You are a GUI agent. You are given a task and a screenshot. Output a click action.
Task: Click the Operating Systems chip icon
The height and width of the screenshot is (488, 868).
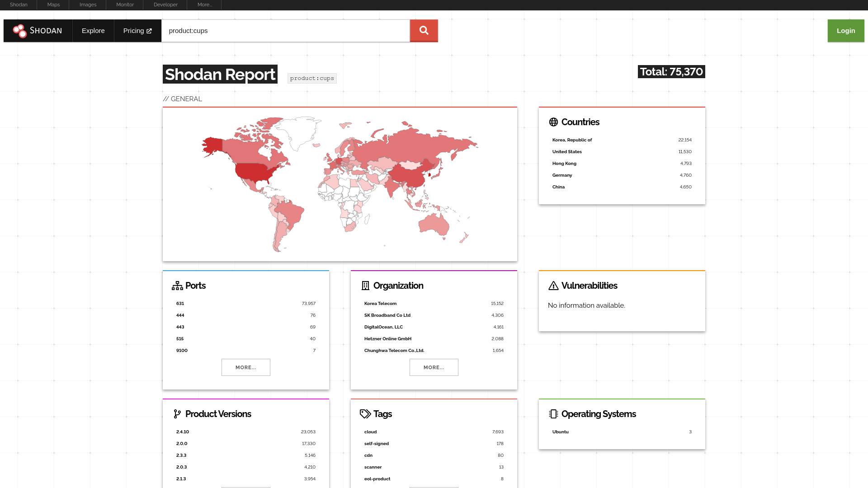coord(553,414)
